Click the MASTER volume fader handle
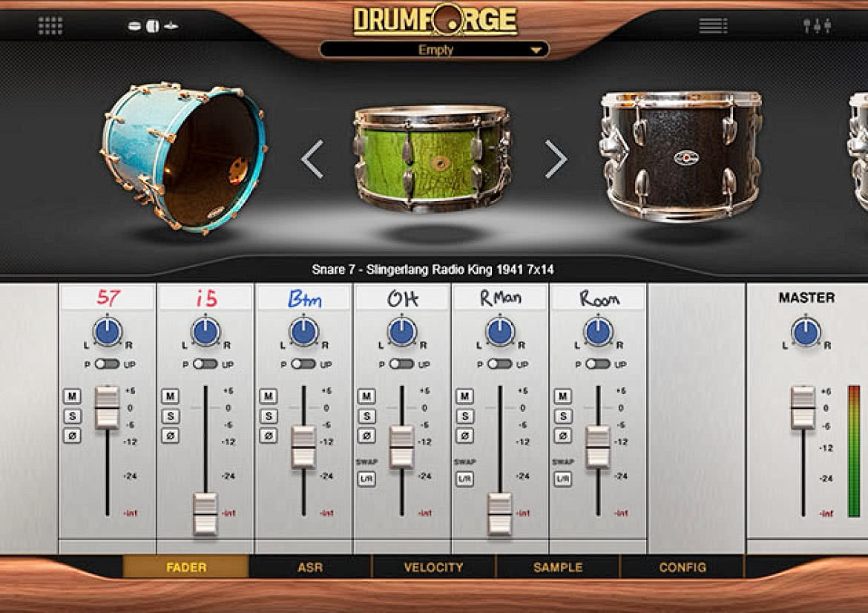The width and height of the screenshot is (868, 613). pyautogui.click(x=803, y=407)
